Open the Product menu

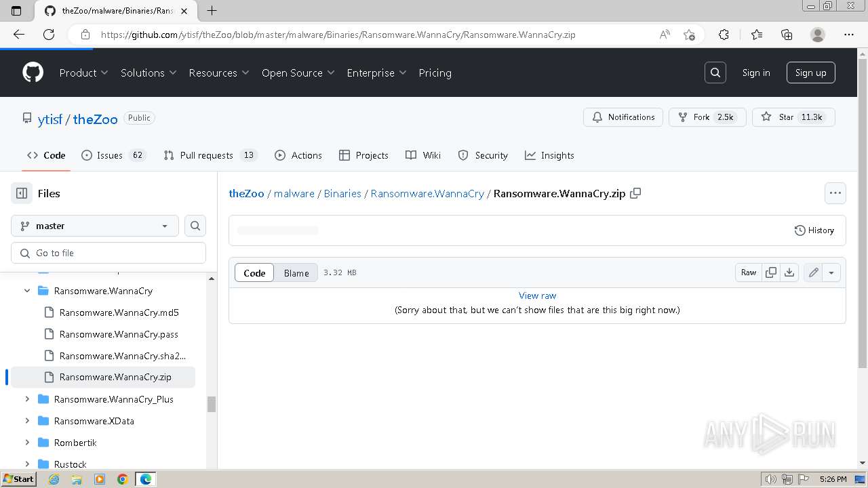[x=84, y=73]
